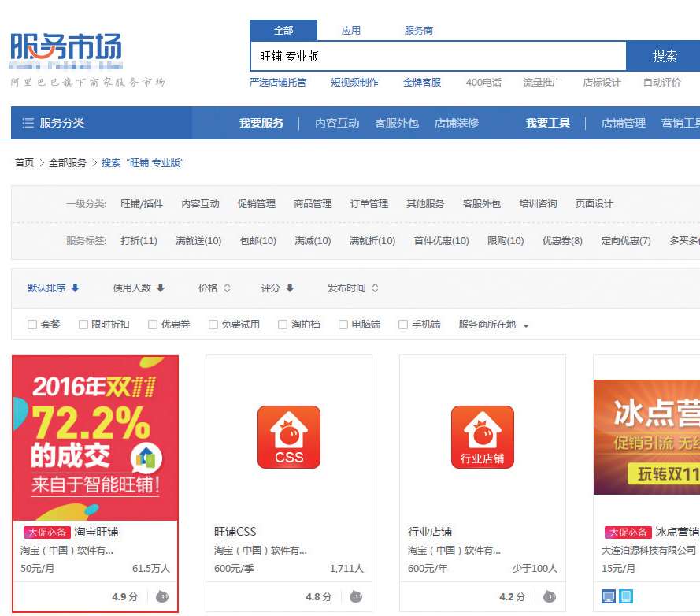The image size is (700, 616).
Task: Click the mobile device icon under 冰点营销
Action: [625, 596]
